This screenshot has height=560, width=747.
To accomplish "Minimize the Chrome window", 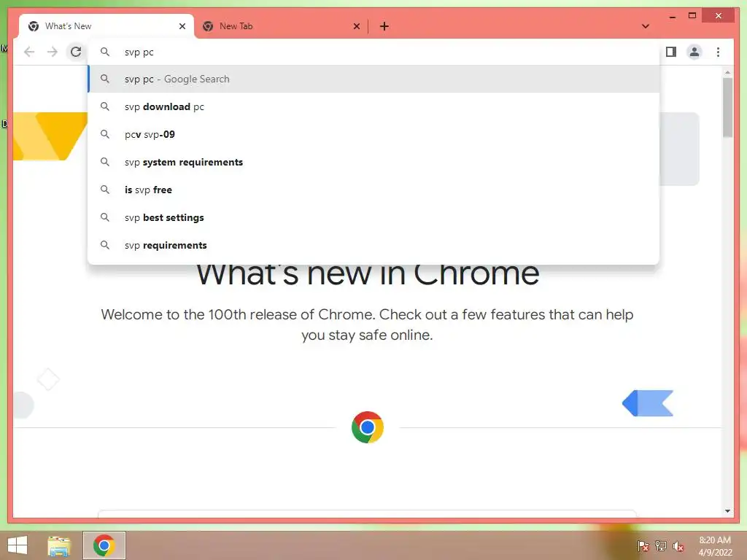I will [x=672, y=16].
